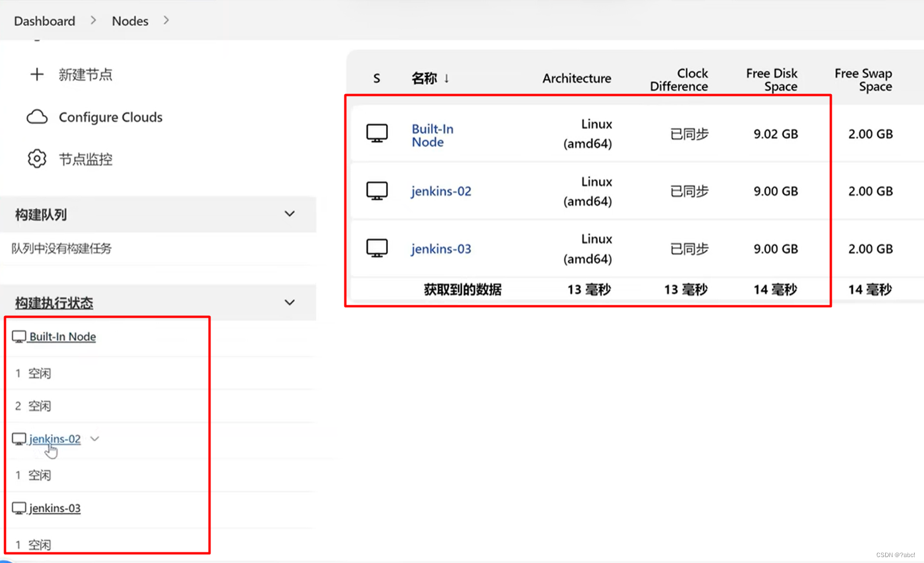Click computer icon beside jenkins-03 in executor list
Viewport: 924px width, 563px height.
pos(19,508)
